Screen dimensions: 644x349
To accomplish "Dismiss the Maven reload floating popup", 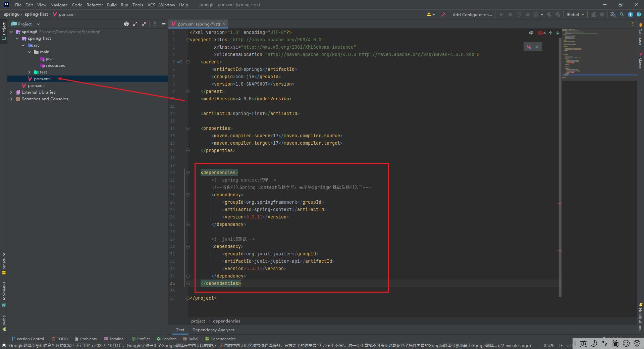I will click(x=537, y=47).
